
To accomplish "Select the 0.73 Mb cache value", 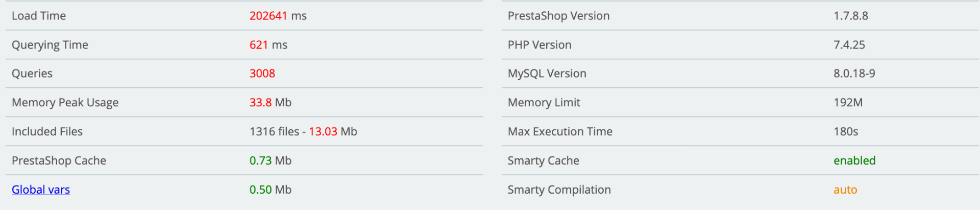I will tap(270, 160).
